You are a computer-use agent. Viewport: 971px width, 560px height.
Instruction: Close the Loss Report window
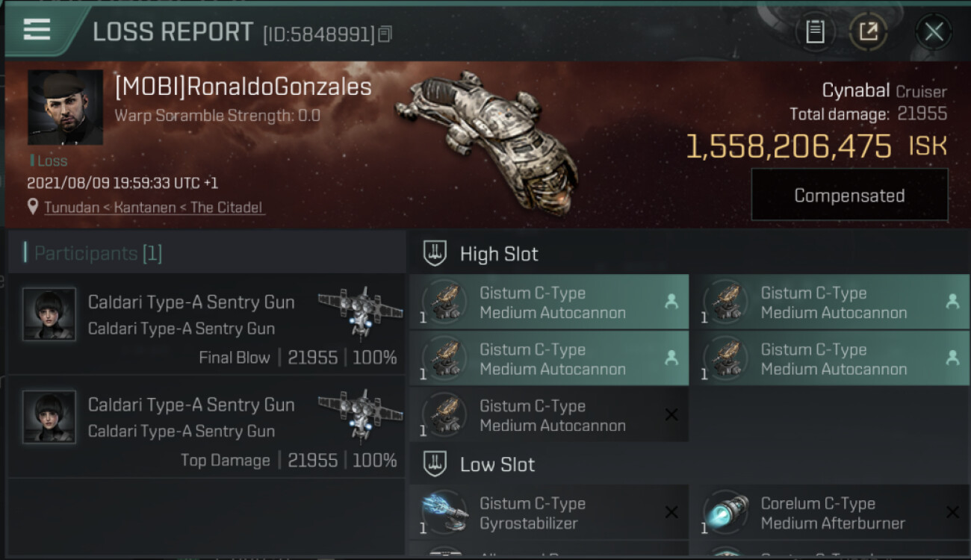coord(934,32)
